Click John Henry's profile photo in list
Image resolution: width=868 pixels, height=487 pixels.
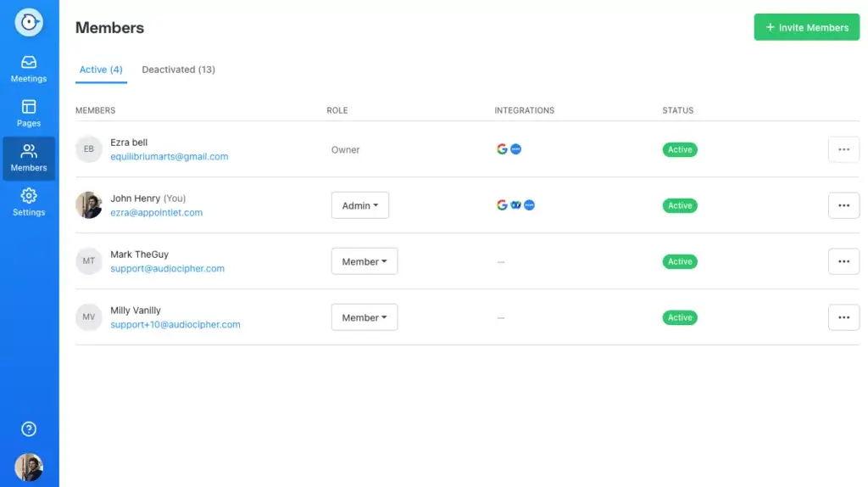tap(88, 205)
